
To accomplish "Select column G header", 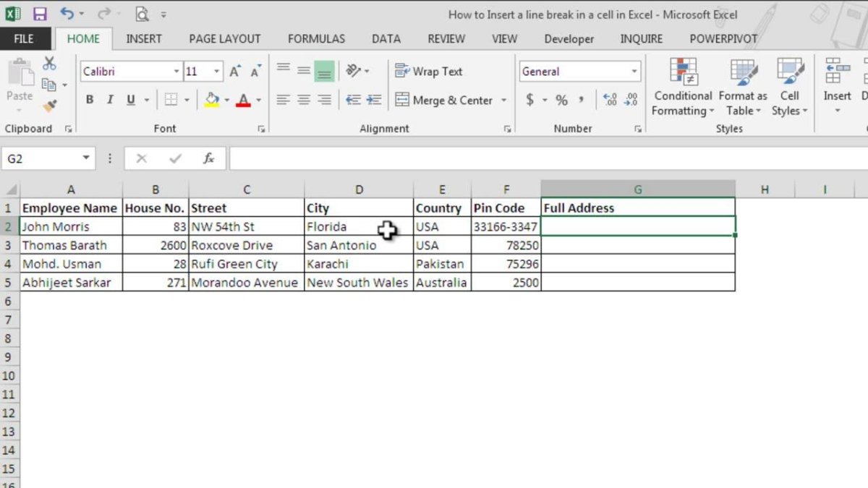I will point(638,189).
